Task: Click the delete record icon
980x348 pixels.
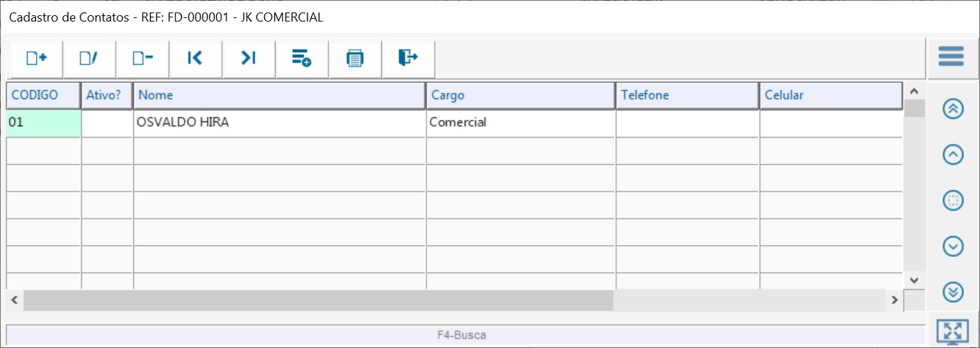Action: click(142, 59)
